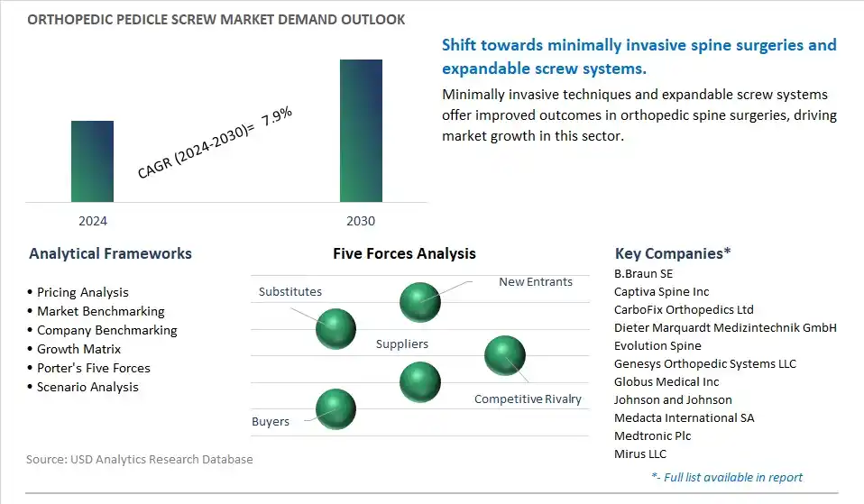Image resolution: width=864 pixels, height=504 pixels.
Task: Select the Buyers green sphere
Action: click(x=335, y=409)
